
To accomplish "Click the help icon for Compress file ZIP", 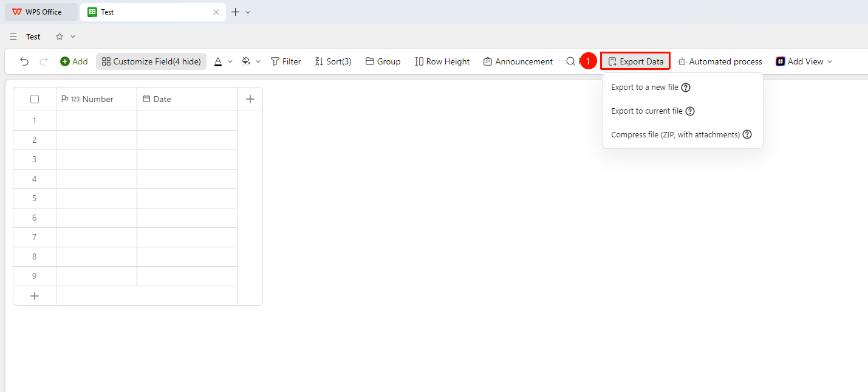I will (x=747, y=135).
